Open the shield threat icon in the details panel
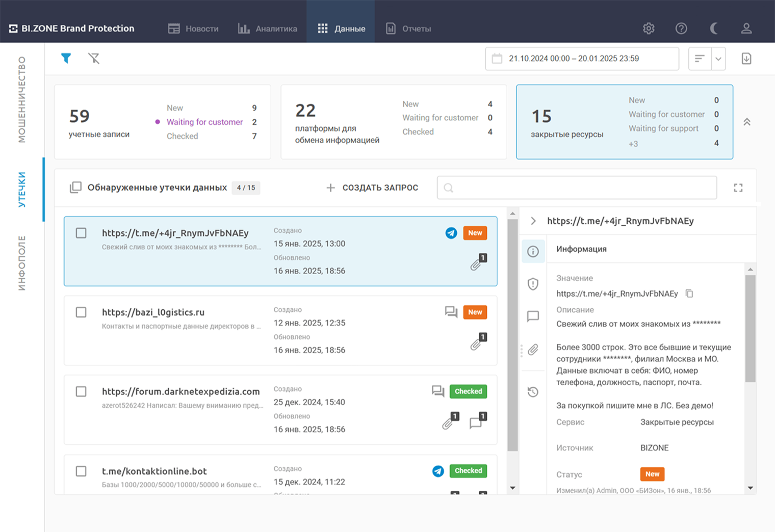This screenshot has width=775, height=532. [533, 284]
